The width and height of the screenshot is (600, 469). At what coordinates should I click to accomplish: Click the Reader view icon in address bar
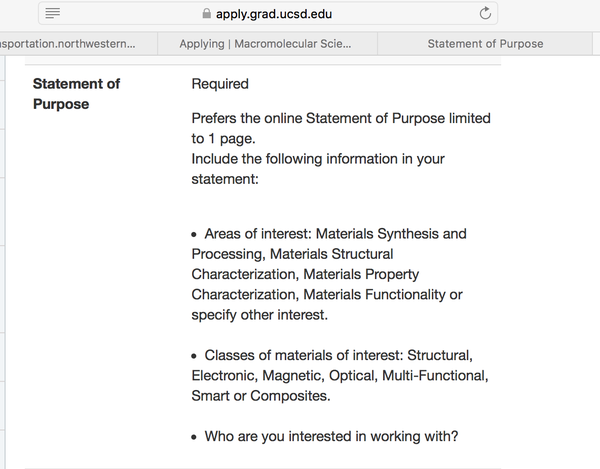tap(52, 13)
